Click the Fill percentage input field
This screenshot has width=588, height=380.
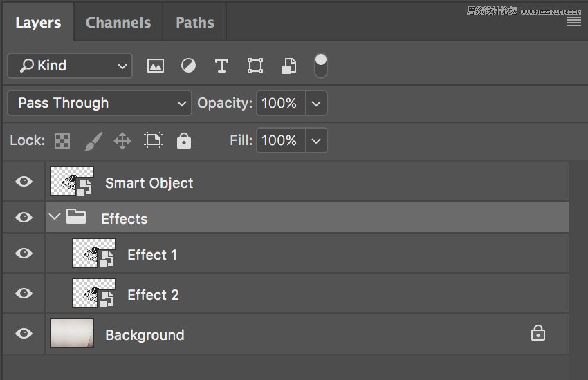click(279, 141)
